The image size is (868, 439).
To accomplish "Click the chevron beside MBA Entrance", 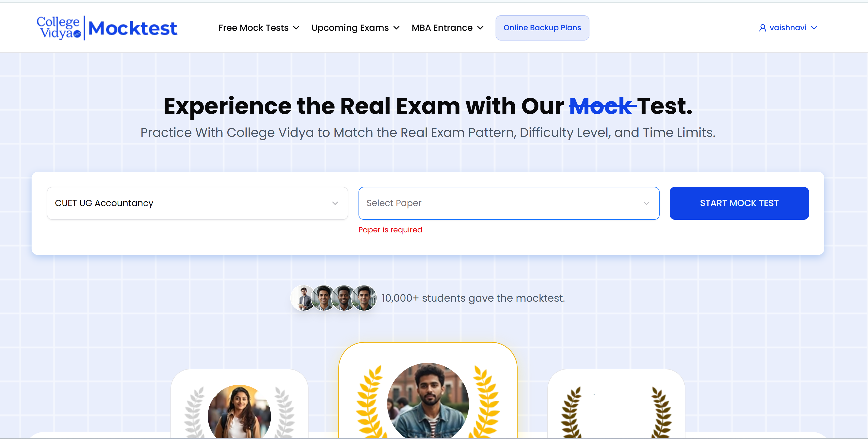I will (481, 28).
